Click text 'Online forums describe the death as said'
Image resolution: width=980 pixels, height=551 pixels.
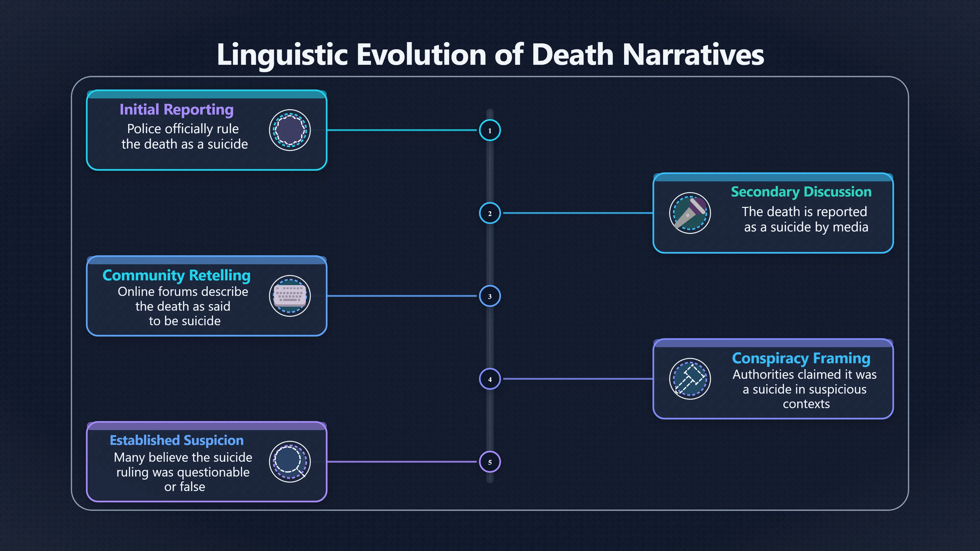183,299
